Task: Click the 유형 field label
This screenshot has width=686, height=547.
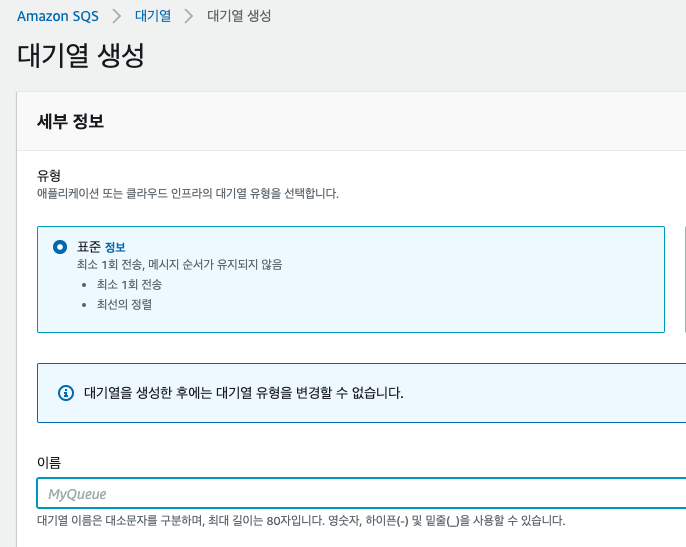Action: point(49,175)
